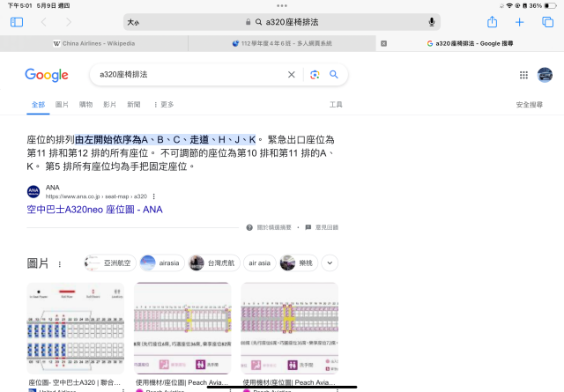
Task: Open options dots beside 圖片 heading
Action: [x=60, y=264]
